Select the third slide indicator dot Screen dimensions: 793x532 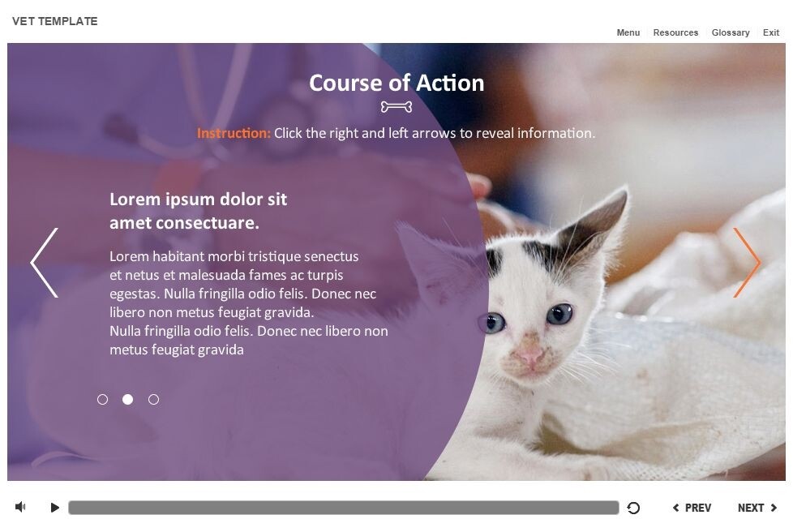[154, 400]
